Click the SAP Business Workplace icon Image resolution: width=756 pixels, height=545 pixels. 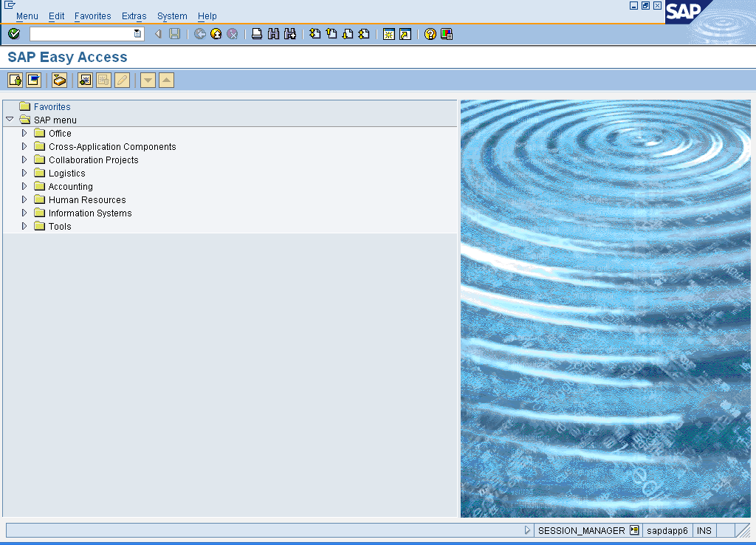(x=59, y=80)
